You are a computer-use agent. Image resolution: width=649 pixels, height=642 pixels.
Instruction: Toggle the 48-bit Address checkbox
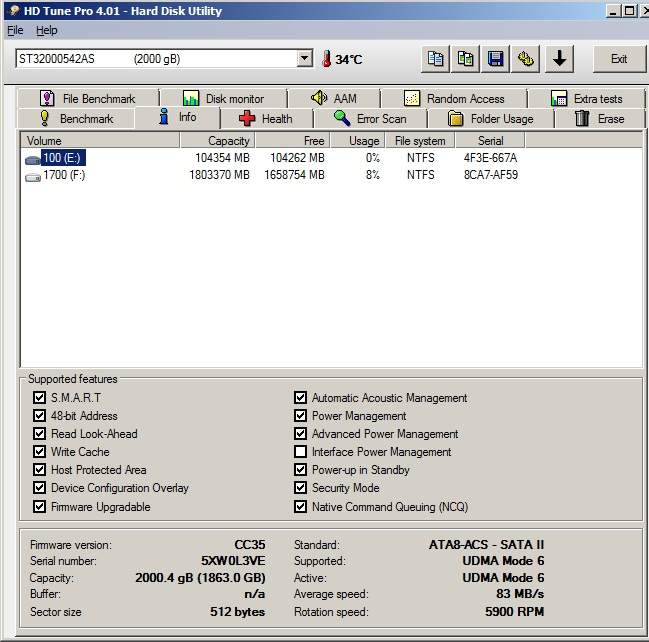[39, 416]
